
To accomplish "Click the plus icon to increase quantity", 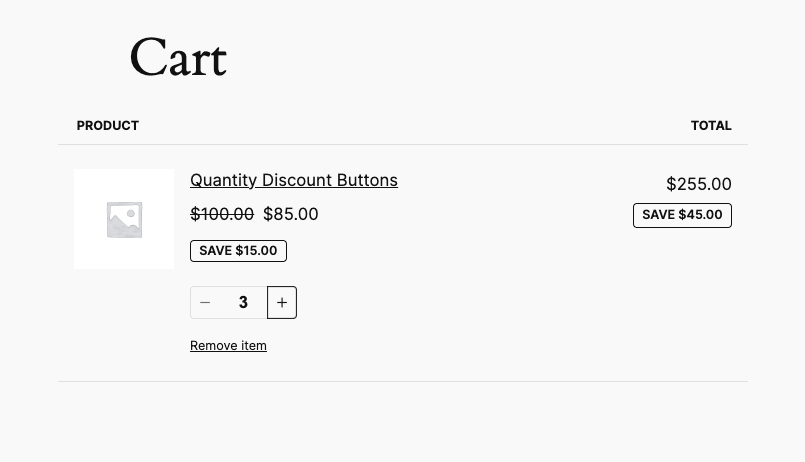I will (x=282, y=302).
